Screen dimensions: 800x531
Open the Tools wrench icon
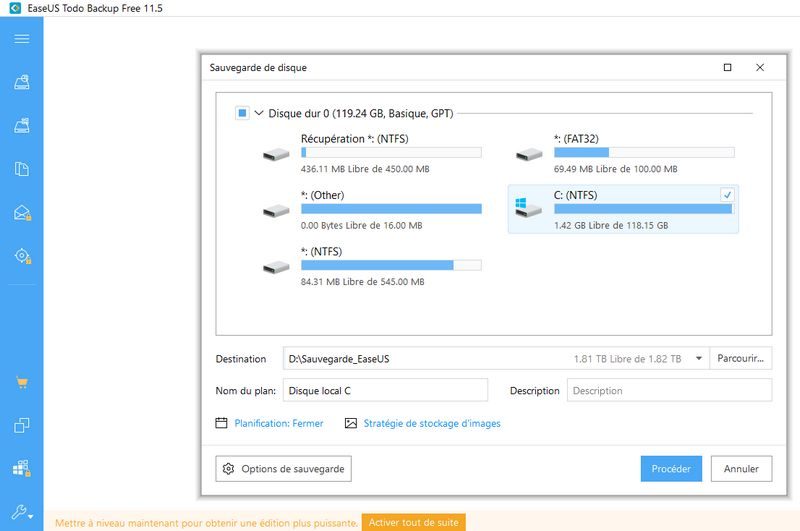[22, 512]
